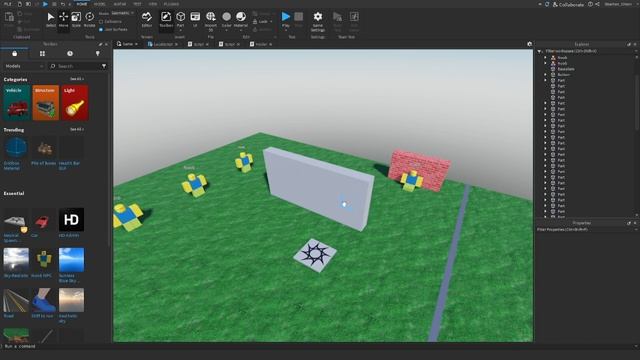Expand the second Noob model in Explorer
The image size is (640, 360).
click(x=545, y=63)
